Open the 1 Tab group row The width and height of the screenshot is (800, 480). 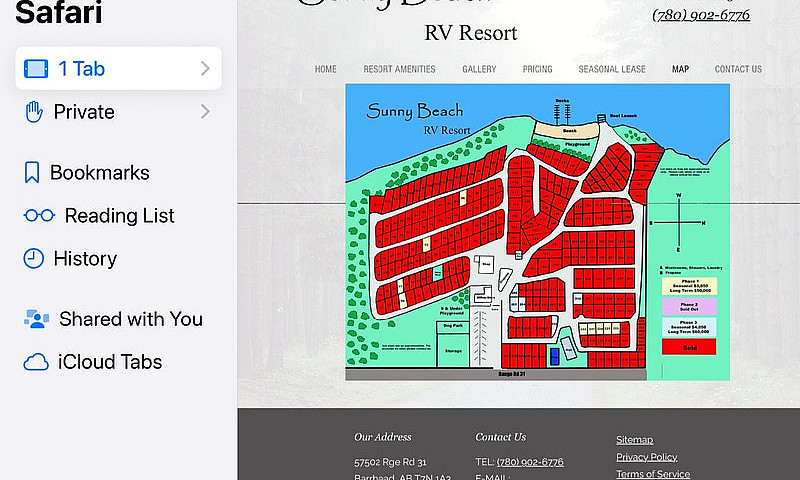coord(118,68)
